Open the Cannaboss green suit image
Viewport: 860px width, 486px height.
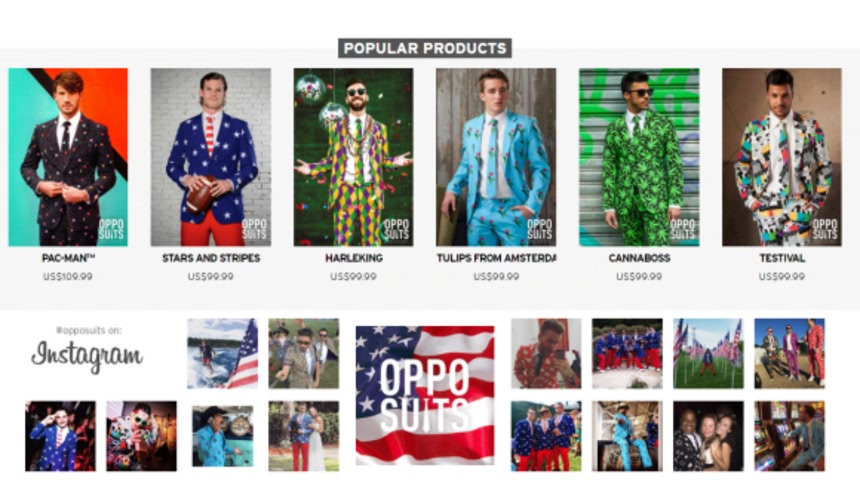tap(639, 157)
